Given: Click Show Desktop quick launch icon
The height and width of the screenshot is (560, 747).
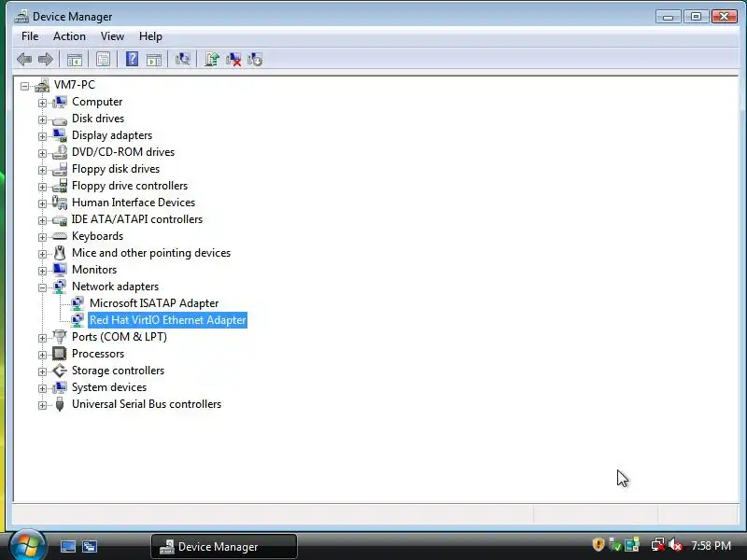Looking at the screenshot, I should click(x=67, y=546).
